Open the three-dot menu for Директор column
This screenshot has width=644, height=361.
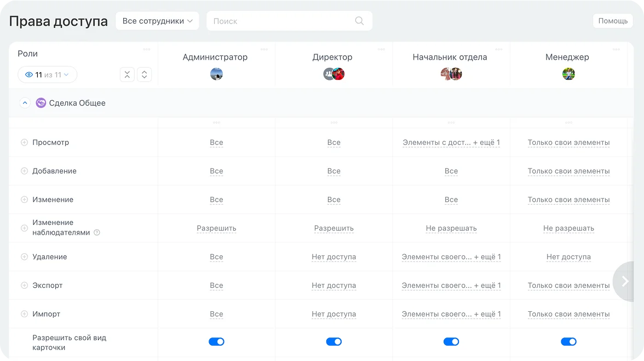tap(382, 50)
